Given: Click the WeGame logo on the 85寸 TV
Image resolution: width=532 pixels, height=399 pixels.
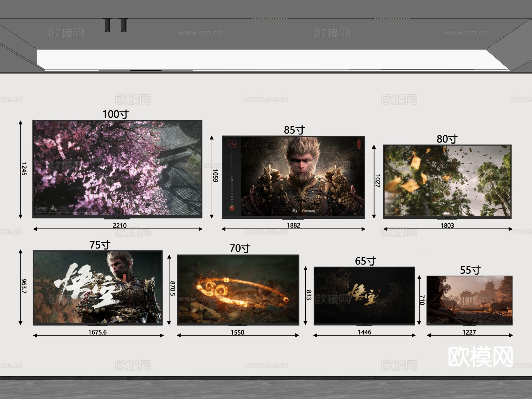Looking at the screenshot, I should click(309, 211).
